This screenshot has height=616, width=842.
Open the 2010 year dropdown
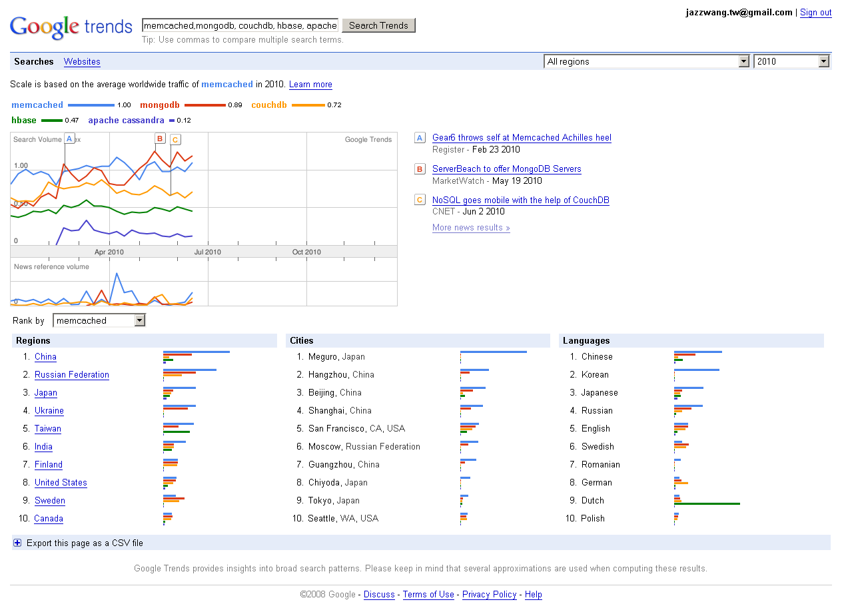(791, 61)
